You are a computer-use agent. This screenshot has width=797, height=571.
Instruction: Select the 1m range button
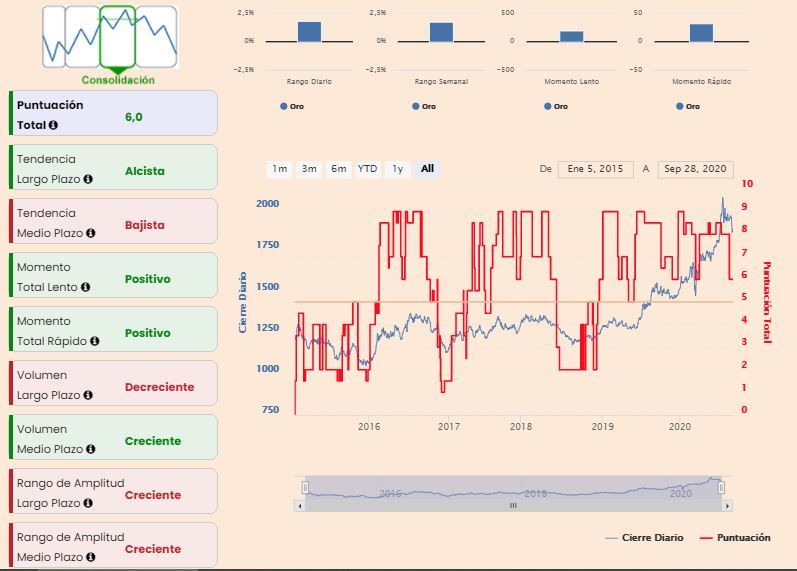[279, 169]
